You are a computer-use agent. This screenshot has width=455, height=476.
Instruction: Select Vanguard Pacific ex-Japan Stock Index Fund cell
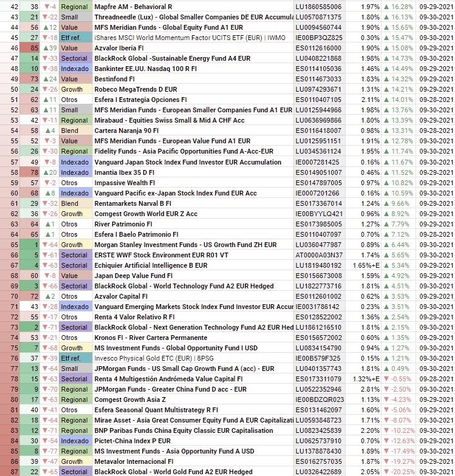click(193, 193)
